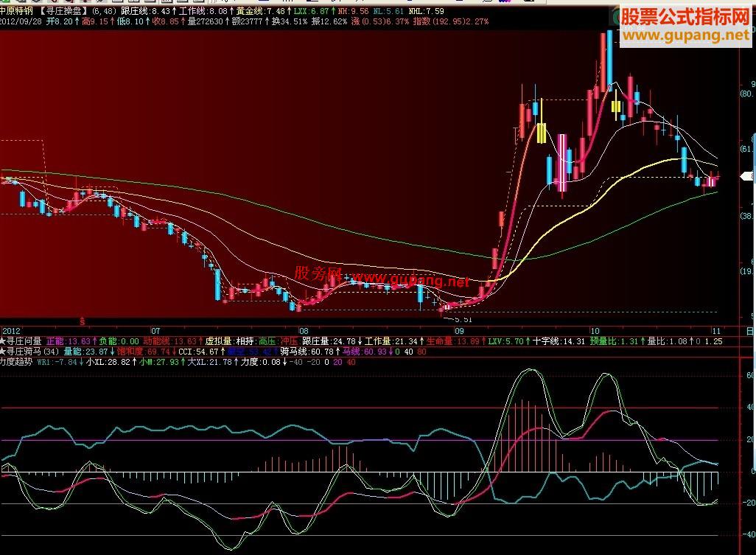756x555 pixels.
Task: Click the green LXX:6.87 value
Action: tap(315, 10)
